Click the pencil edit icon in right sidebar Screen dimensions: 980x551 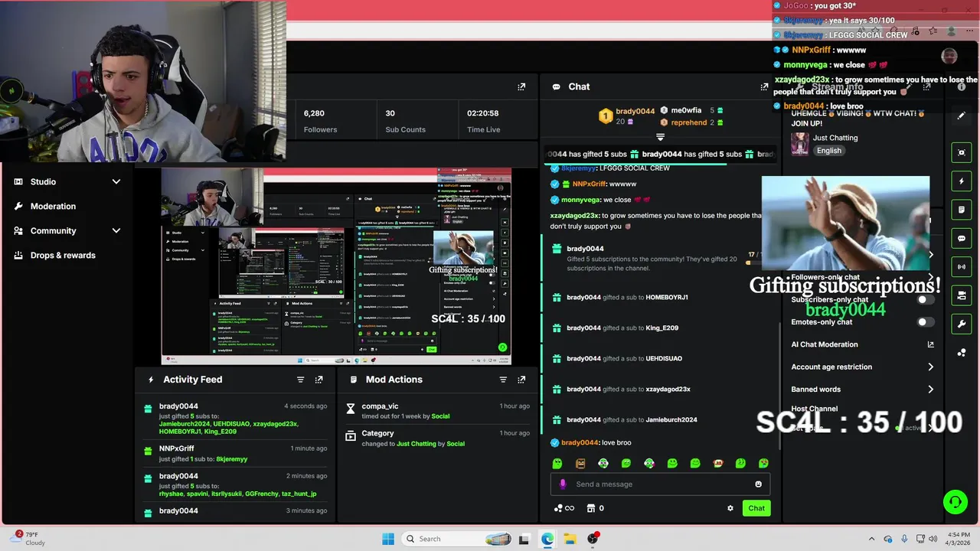point(962,116)
